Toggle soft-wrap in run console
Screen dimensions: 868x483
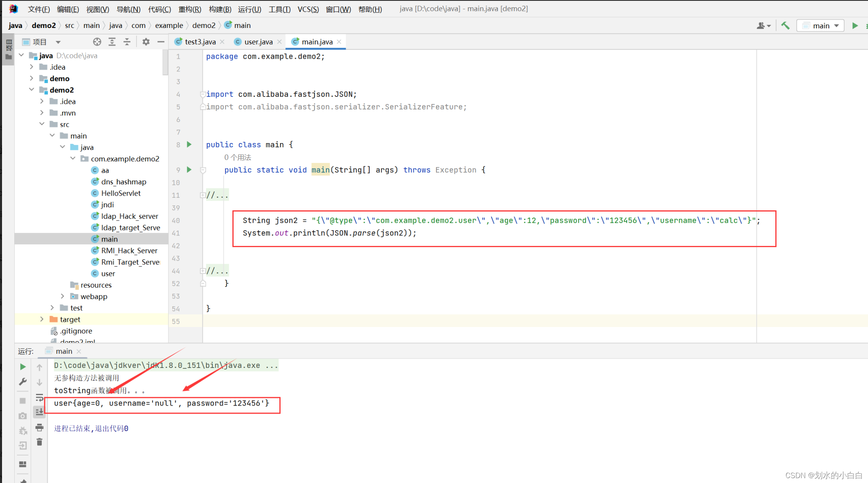tap(39, 398)
